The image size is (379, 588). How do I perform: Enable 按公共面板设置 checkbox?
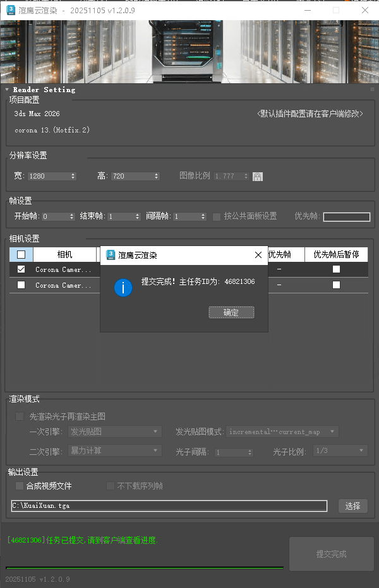(217, 217)
